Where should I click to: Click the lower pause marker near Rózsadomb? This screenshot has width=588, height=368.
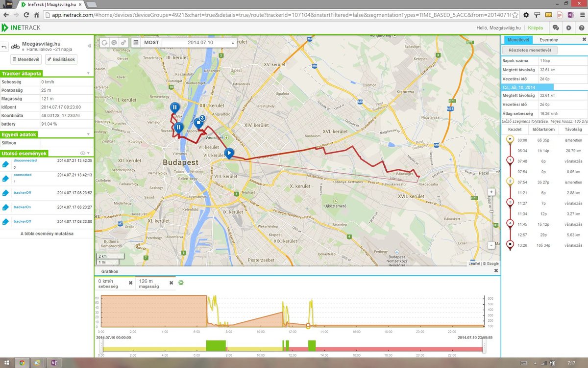pyautogui.click(x=178, y=129)
